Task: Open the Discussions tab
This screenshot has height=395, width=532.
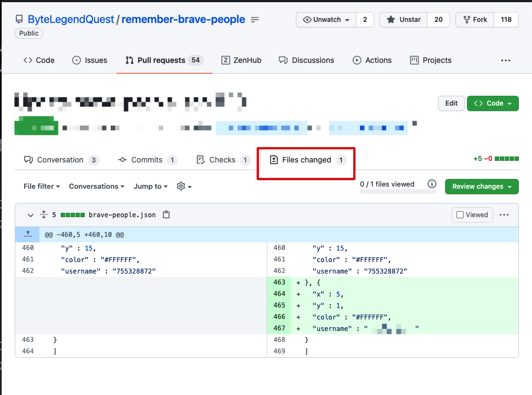Action: click(306, 60)
